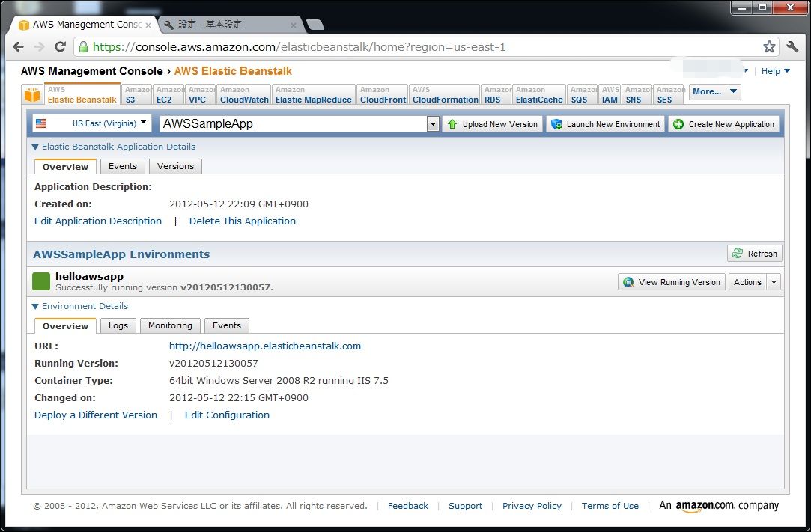Click the helloawsapp environment name
Image resolution: width=811 pixels, height=532 pixels.
tap(89, 276)
